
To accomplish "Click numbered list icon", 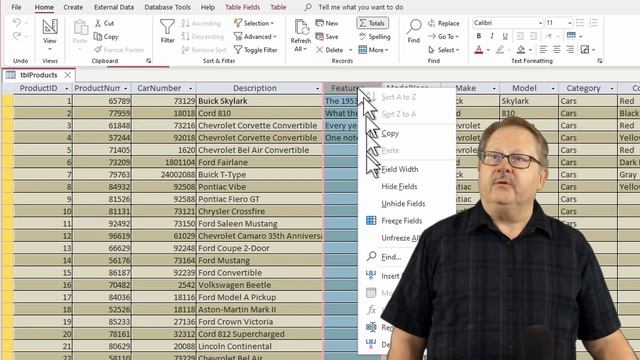I will (593, 23).
